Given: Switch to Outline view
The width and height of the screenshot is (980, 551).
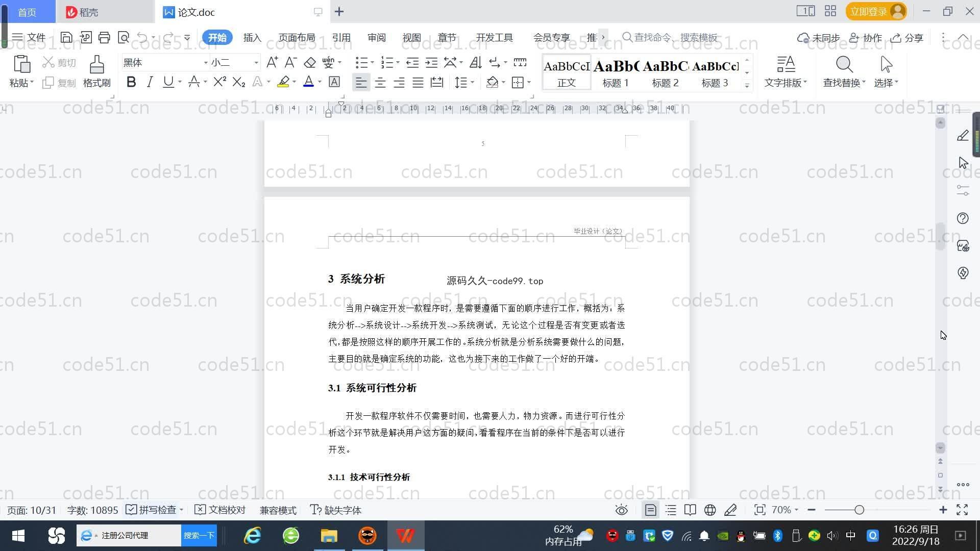Looking at the screenshot, I should pyautogui.click(x=671, y=510).
